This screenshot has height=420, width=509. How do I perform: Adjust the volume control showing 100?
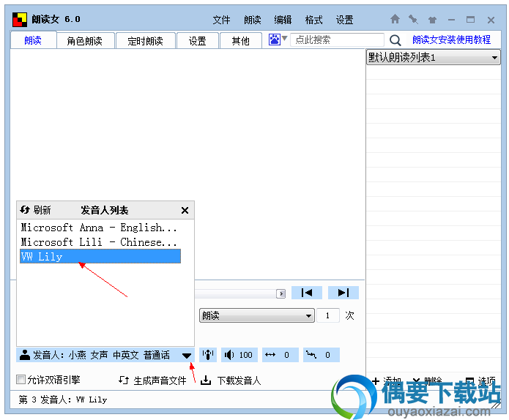239,355
